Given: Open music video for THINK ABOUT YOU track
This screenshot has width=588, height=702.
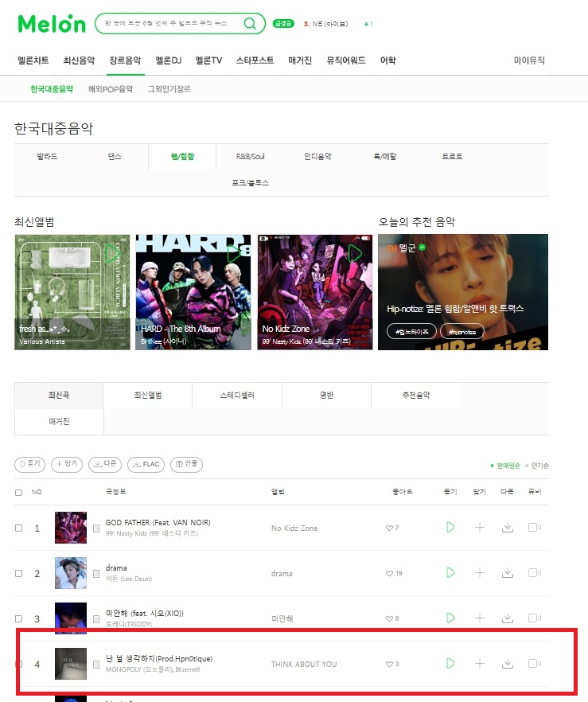Looking at the screenshot, I should 535,664.
